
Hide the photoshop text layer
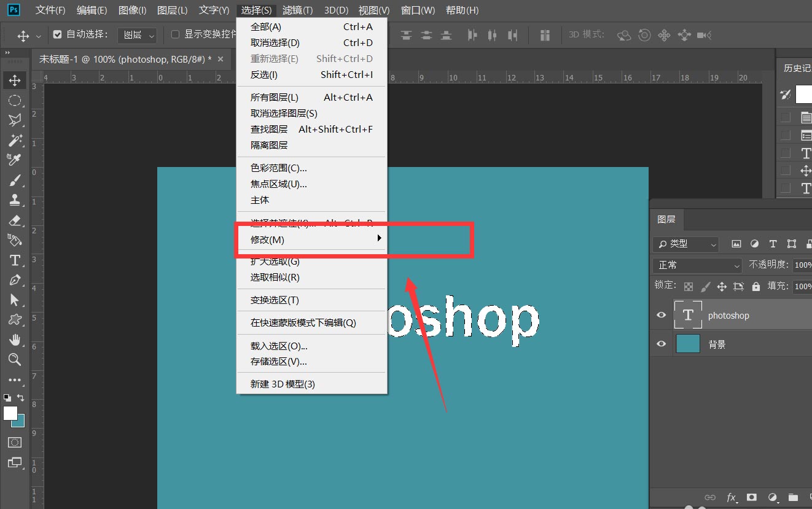[661, 315]
